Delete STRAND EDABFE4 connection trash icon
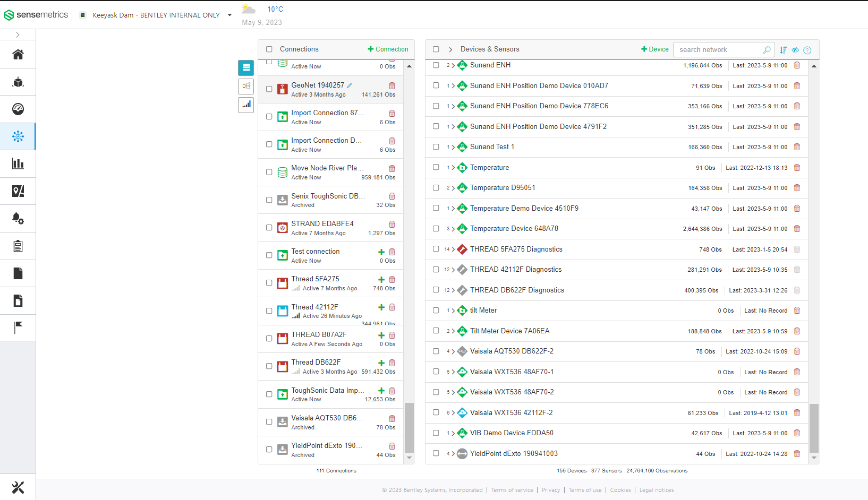 (x=392, y=224)
